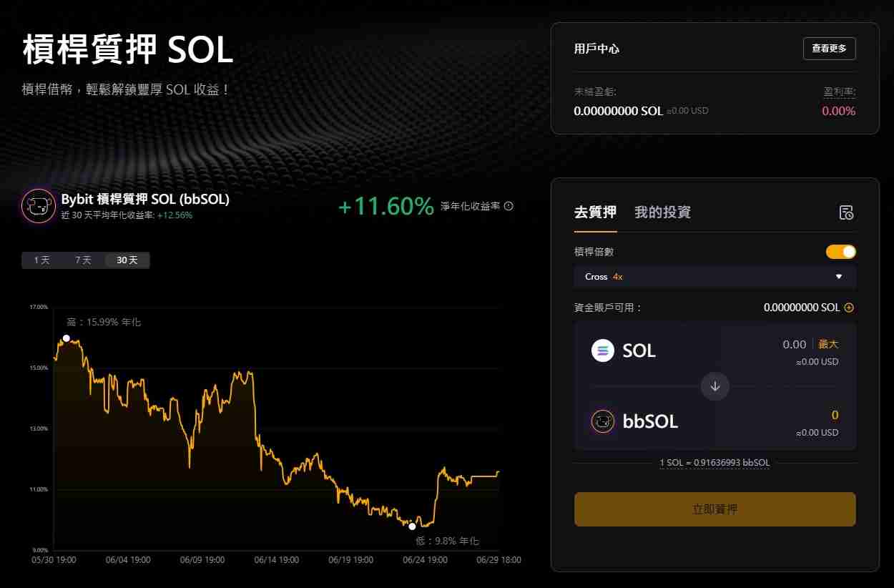This screenshot has width=894, height=588.
Task: Click the bbSOL token icon in the receive row
Action: click(604, 421)
